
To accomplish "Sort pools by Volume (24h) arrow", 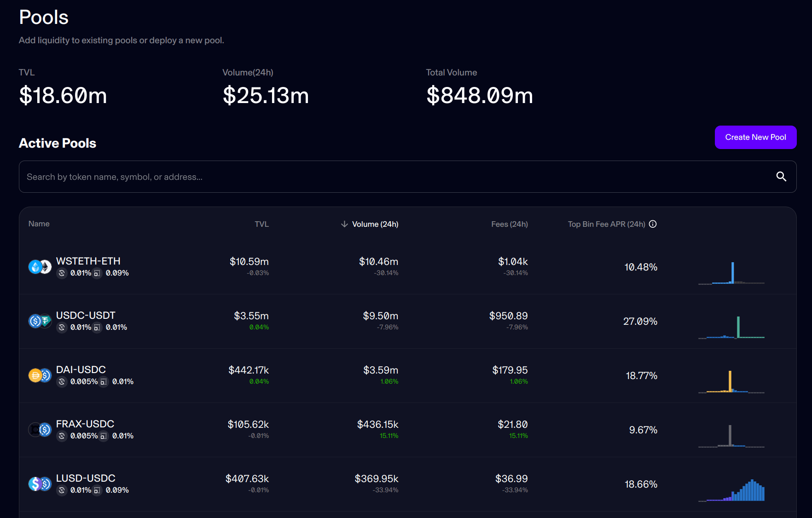I will click(x=344, y=224).
